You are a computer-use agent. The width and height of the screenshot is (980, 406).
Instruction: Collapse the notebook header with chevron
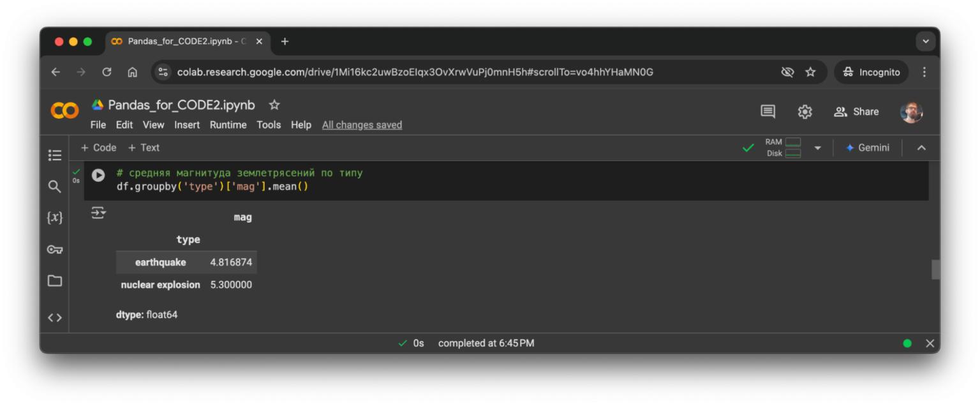[921, 148]
